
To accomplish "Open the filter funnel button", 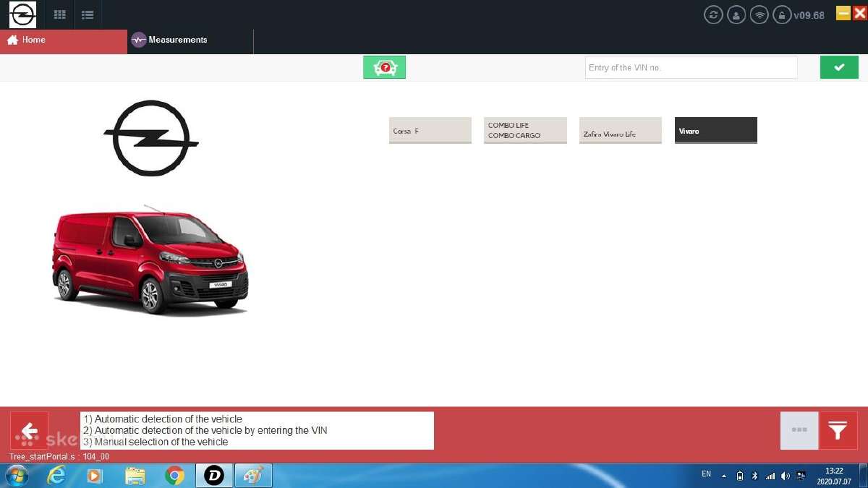I will tap(838, 431).
